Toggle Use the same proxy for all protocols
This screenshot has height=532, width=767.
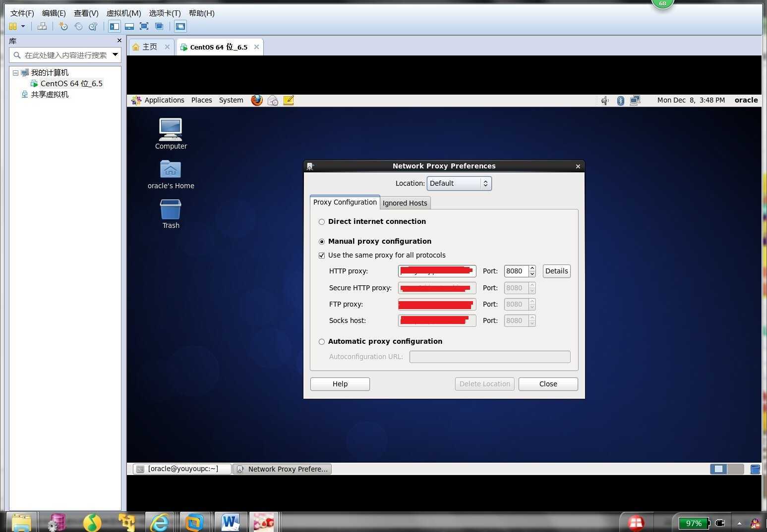(x=322, y=256)
